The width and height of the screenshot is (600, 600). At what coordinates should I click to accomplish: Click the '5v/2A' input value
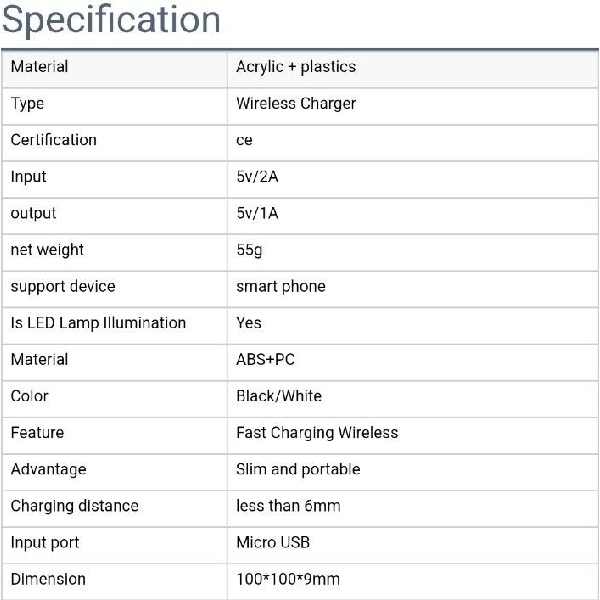(x=257, y=177)
